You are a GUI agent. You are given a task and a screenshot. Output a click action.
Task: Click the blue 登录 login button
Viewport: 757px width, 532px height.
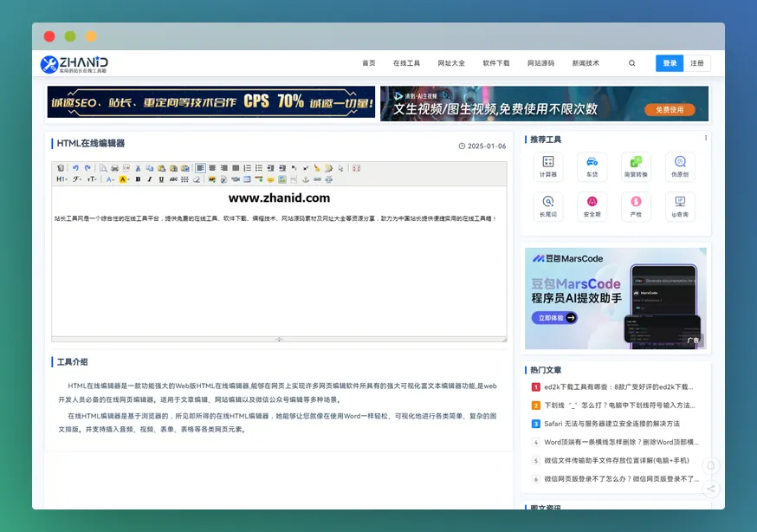[x=669, y=63]
